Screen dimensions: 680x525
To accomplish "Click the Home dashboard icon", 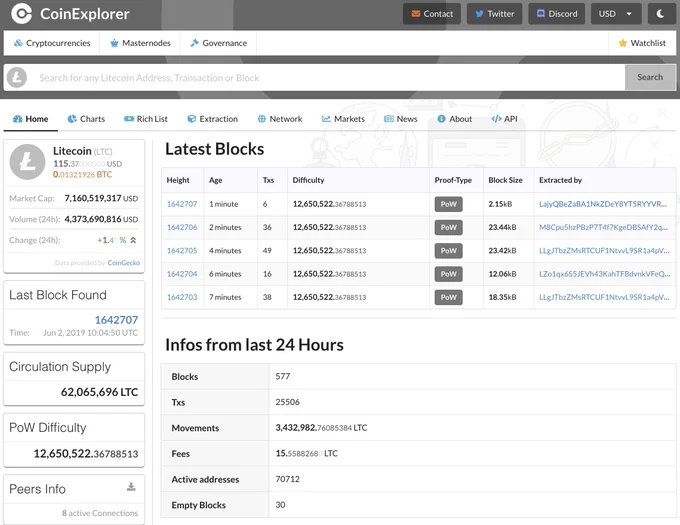I will click(17, 119).
